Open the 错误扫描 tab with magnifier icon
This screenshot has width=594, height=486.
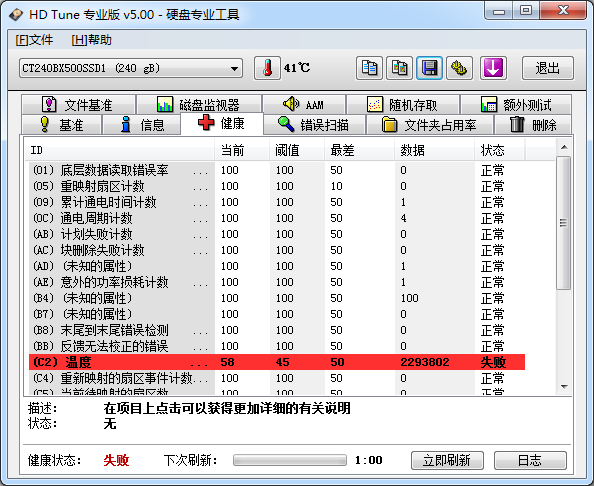tap(314, 125)
